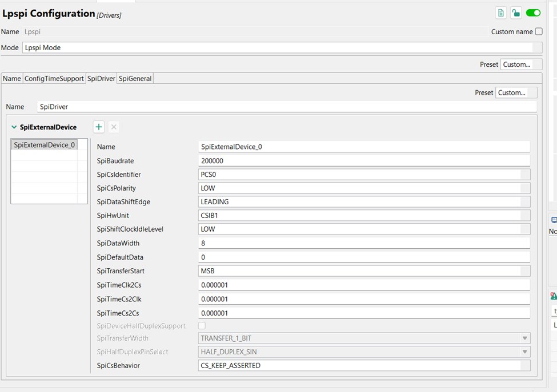This screenshot has width=557, height=392.
Task: Collapse the SpiExternalDevice section
Action: [14, 127]
